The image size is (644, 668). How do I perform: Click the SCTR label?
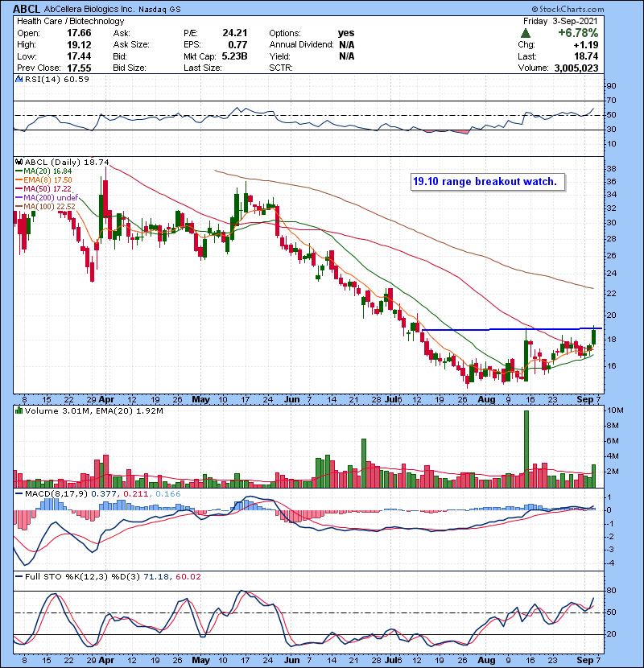pyautogui.click(x=281, y=68)
